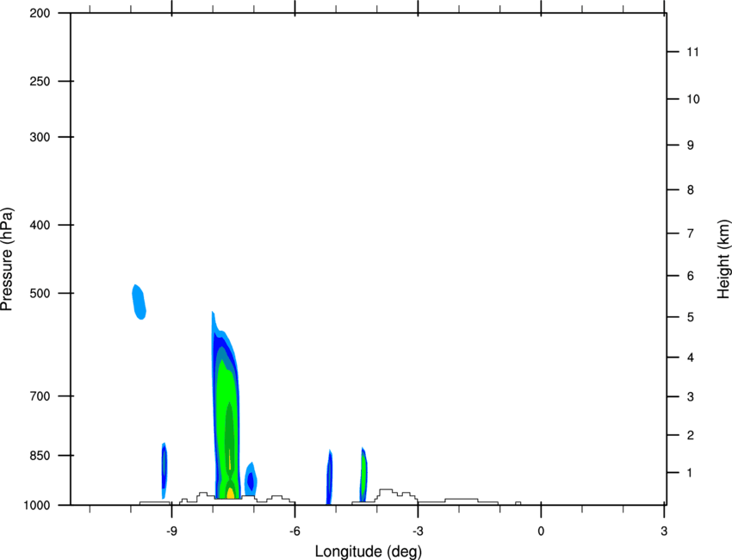Image resolution: width=732 pixels, height=560 pixels.
Task: Select the 400 pressure tick label
Action: tap(40, 225)
